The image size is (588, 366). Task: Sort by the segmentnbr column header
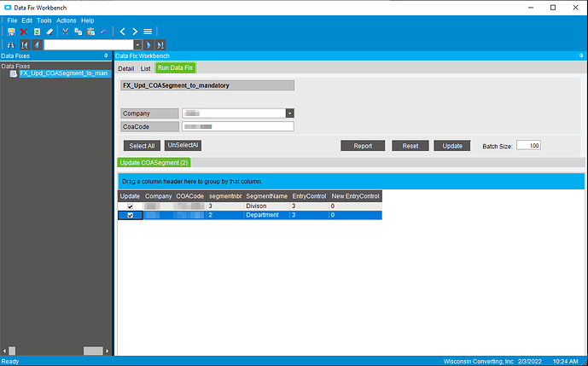[225, 196]
